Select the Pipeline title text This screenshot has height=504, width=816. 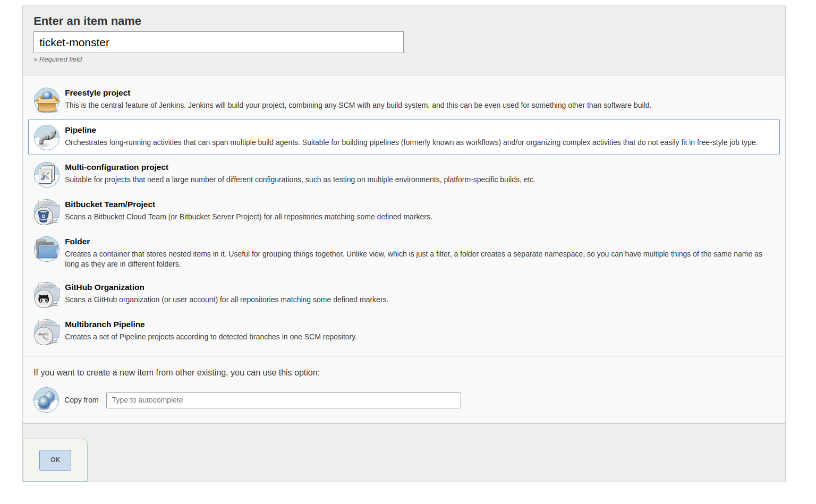80,130
